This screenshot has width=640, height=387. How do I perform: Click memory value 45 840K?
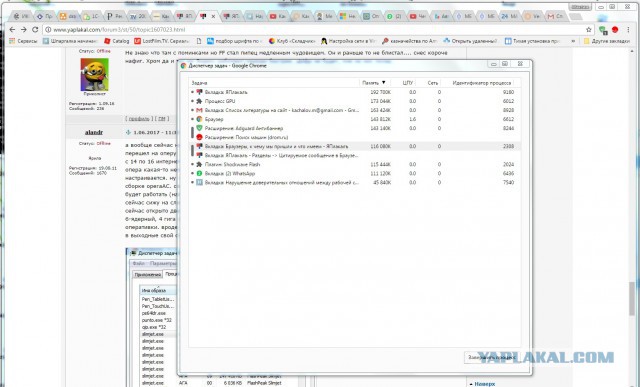pyautogui.click(x=382, y=182)
